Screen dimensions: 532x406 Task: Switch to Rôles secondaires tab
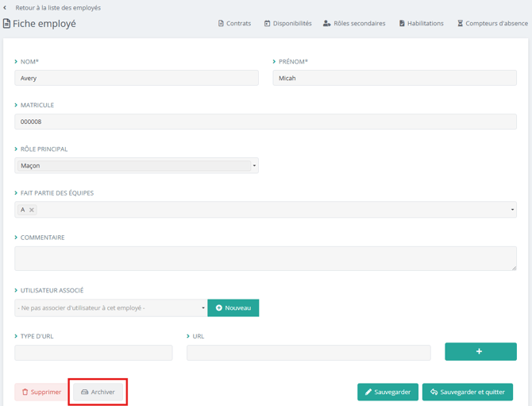[354, 24]
